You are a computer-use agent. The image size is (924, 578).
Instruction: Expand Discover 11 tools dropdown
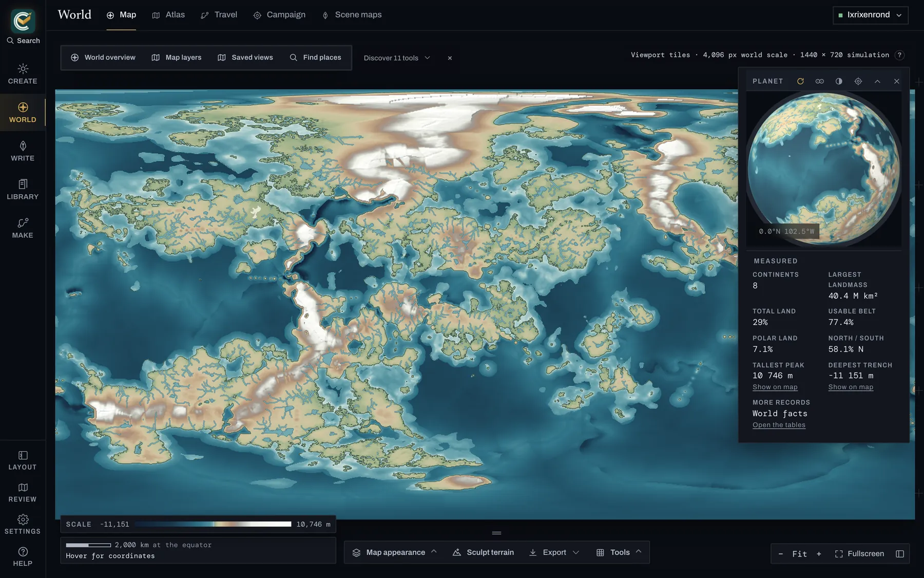point(397,58)
